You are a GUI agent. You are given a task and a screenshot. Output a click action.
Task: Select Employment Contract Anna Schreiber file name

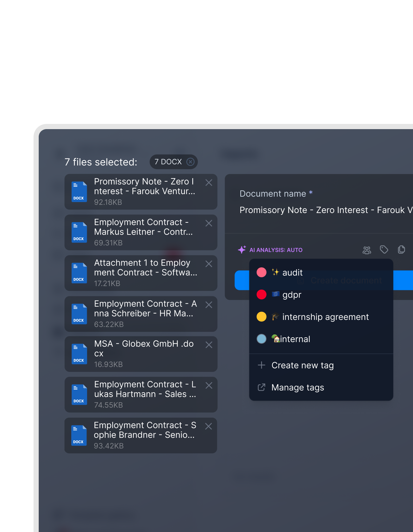tap(146, 309)
